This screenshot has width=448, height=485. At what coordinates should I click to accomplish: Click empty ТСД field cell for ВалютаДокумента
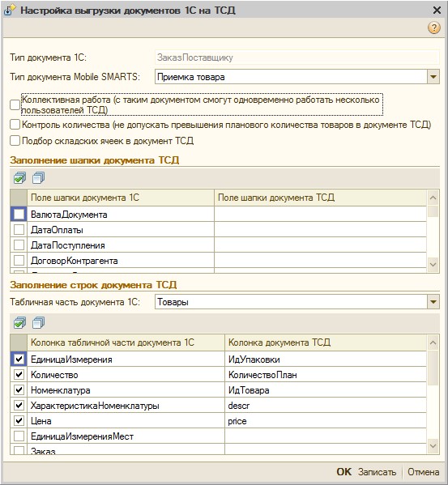point(321,214)
